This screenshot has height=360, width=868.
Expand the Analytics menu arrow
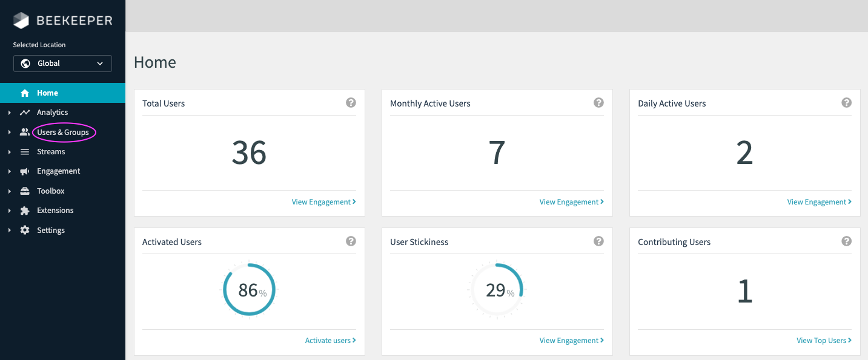click(x=10, y=113)
